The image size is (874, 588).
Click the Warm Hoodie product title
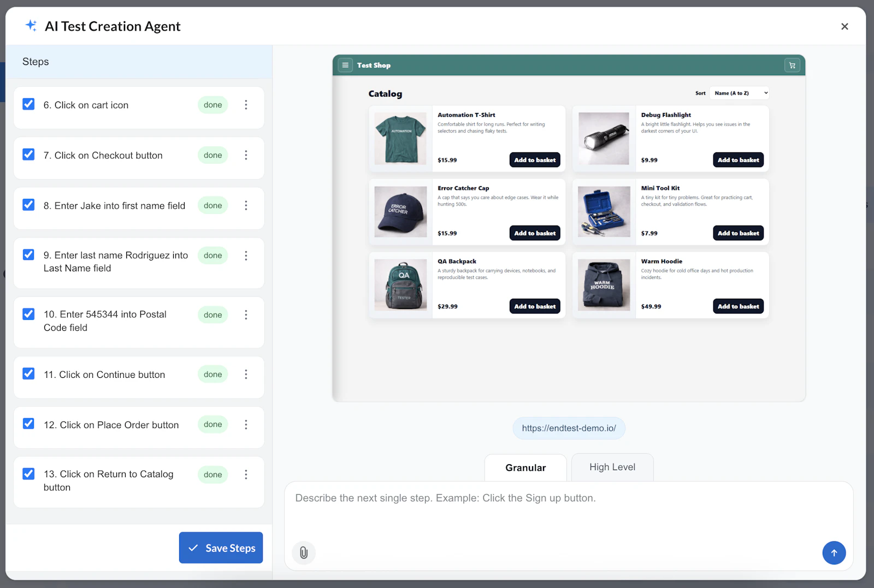[662, 262]
